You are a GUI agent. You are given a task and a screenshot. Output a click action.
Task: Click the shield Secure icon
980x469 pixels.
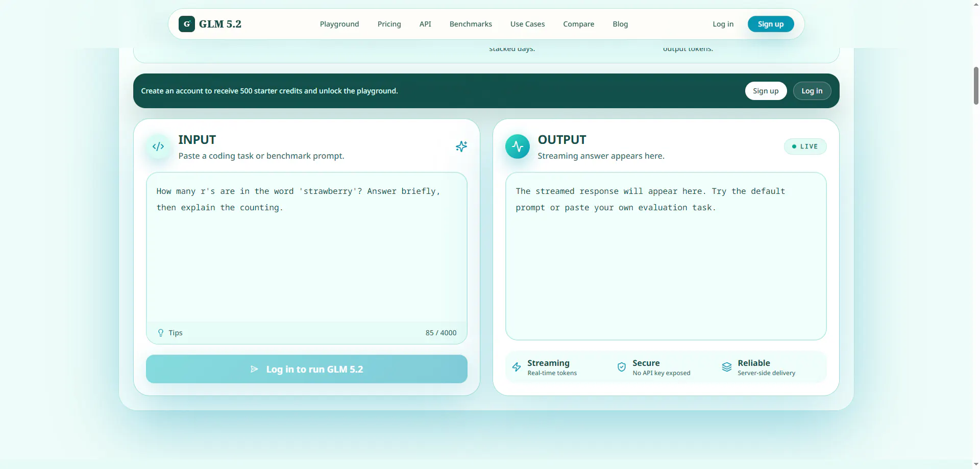[x=622, y=367]
